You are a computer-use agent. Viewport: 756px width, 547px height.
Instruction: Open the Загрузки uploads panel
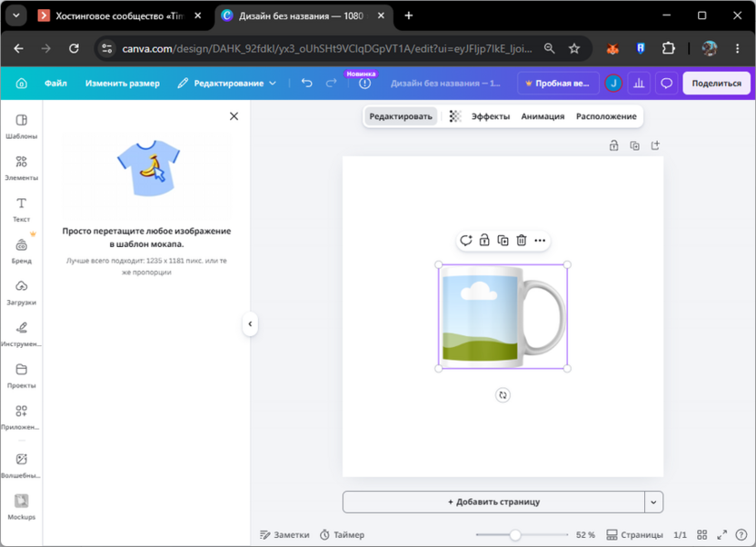click(x=21, y=293)
